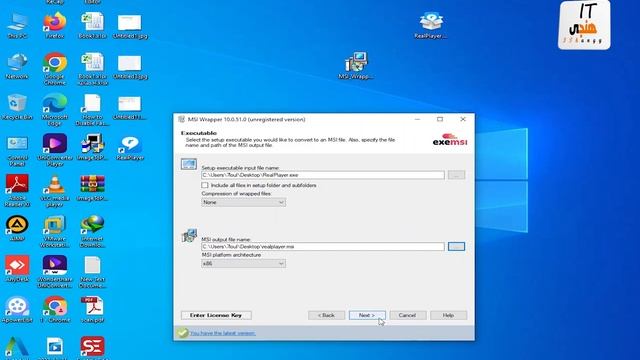Image resolution: width=640 pixels, height=360 pixels.
Task: Launch the AIMP shortcut
Action: (x=17, y=228)
